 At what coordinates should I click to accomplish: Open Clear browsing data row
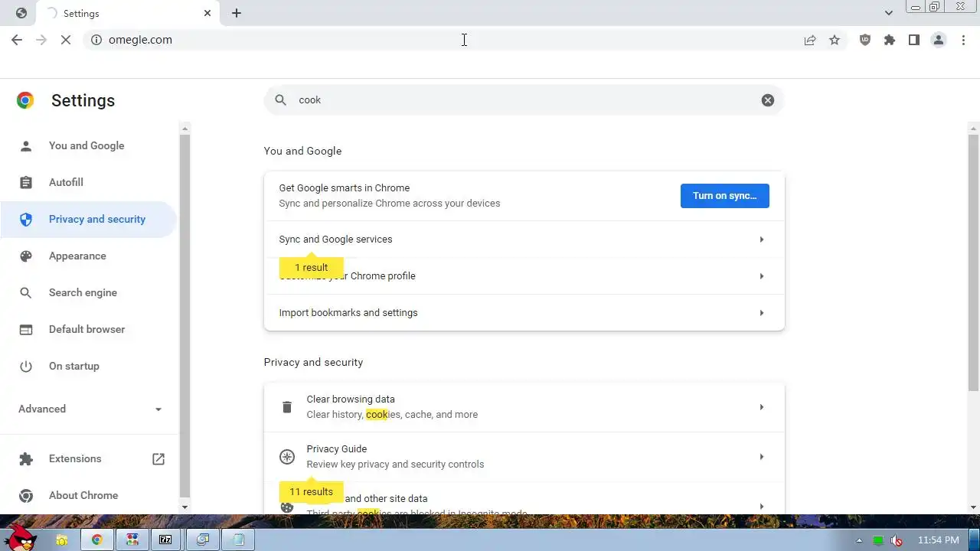coord(524,407)
